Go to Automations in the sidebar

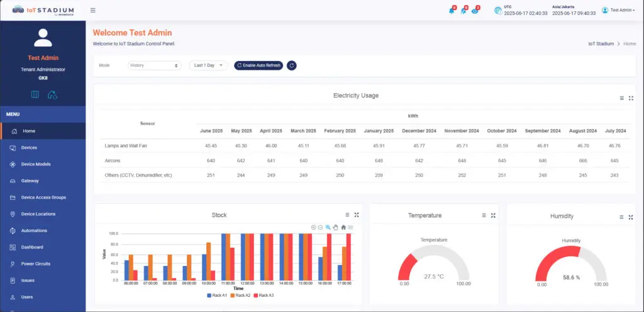(34, 231)
